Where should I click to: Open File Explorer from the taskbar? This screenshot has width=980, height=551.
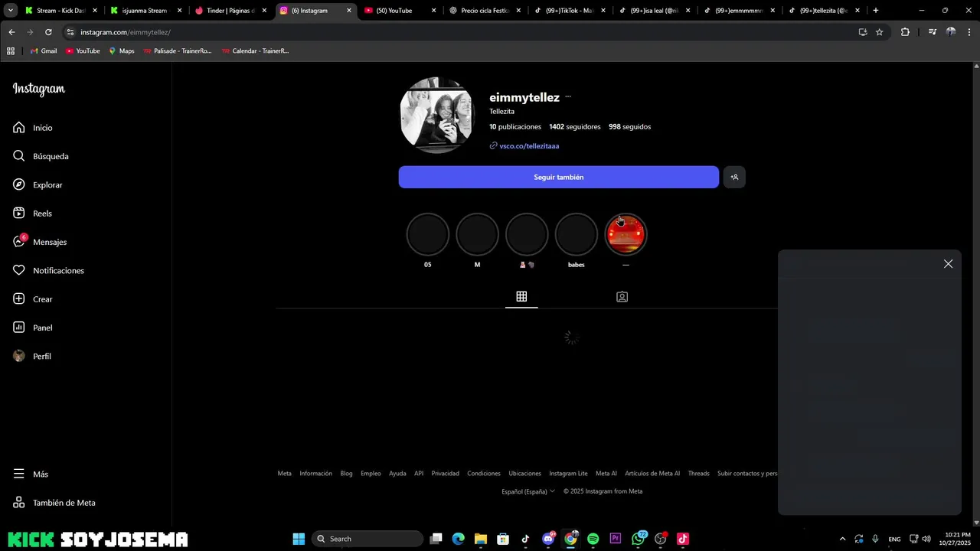[x=481, y=539]
